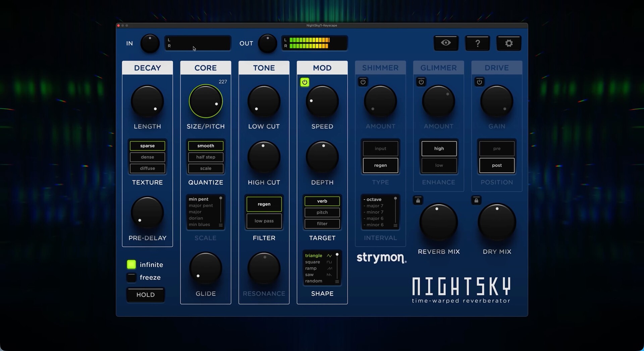This screenshot has width=644, height=351.
Task: Enable the Glimmer power button
Action: [x=421, y=82]
